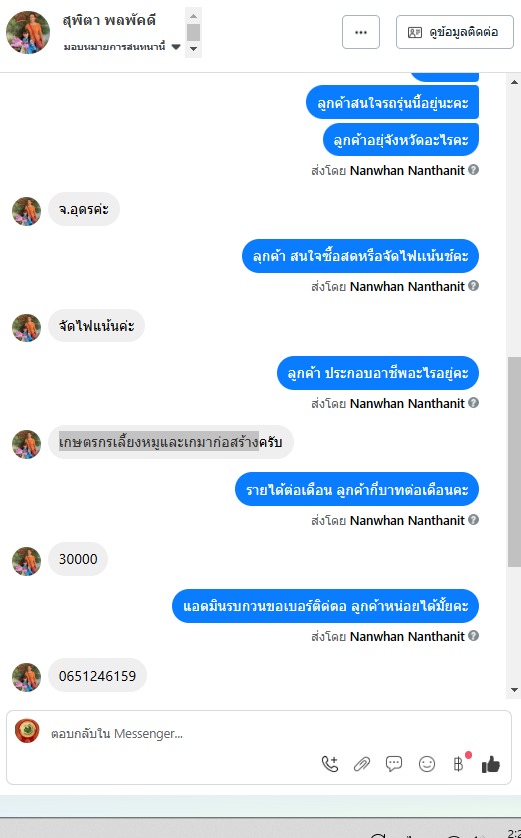The image size is (521, 838).
Task: Start a phone call with plus icon
Action: (330, 764)
